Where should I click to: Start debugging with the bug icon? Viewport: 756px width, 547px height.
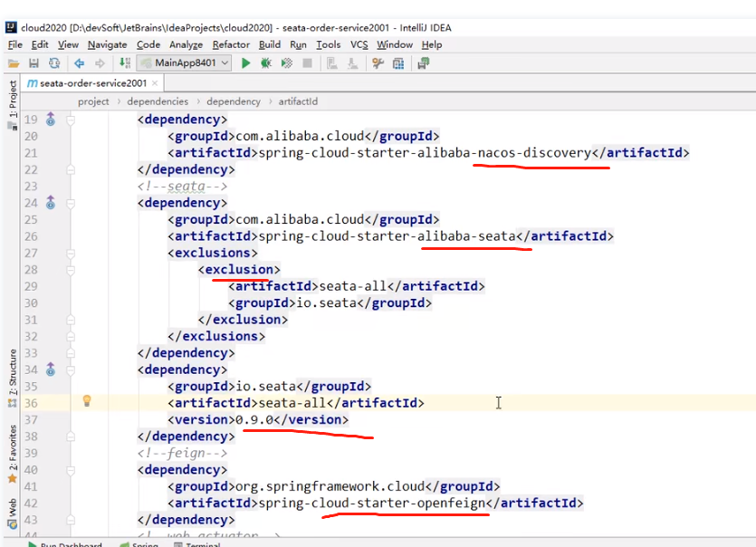(265, 63)
